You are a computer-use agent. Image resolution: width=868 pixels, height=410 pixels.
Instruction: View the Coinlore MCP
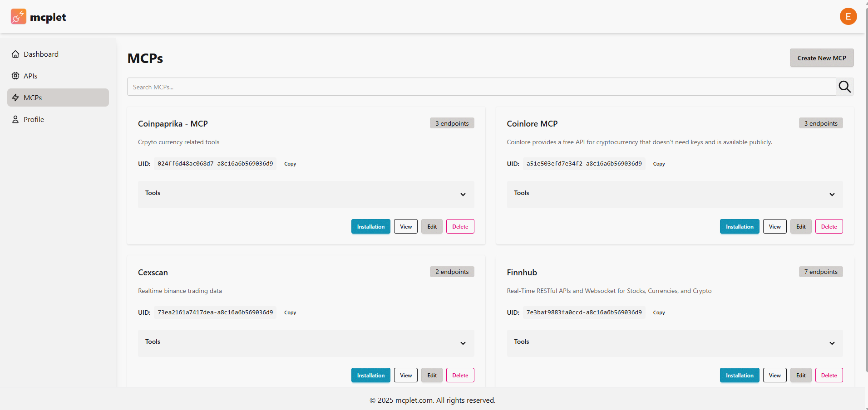coord(774,226)
